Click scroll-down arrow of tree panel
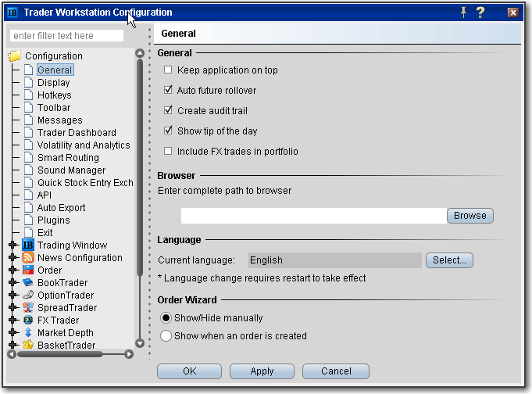 pyautogui.click(x=140, y=343)
